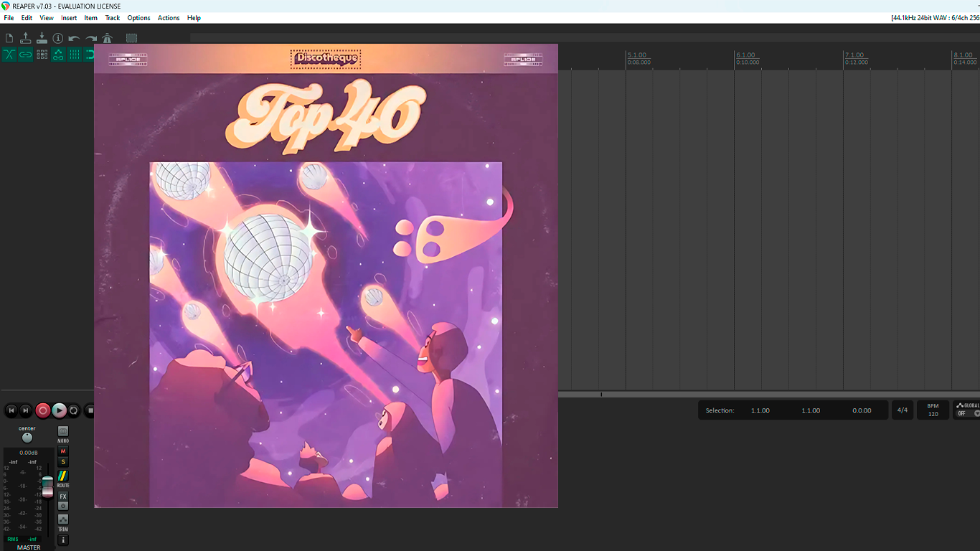
Task: Click the REAPER logo in the title bar
Action: tap(6, 6)
